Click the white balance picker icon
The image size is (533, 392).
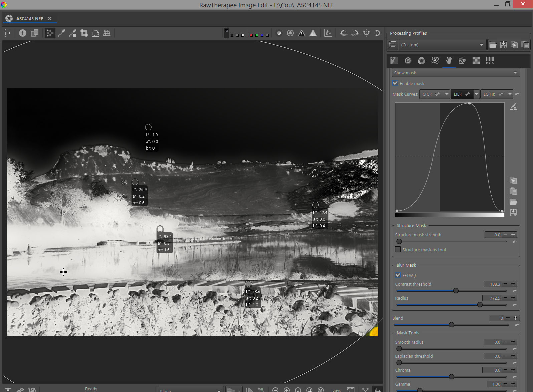(x=61, y=33)
